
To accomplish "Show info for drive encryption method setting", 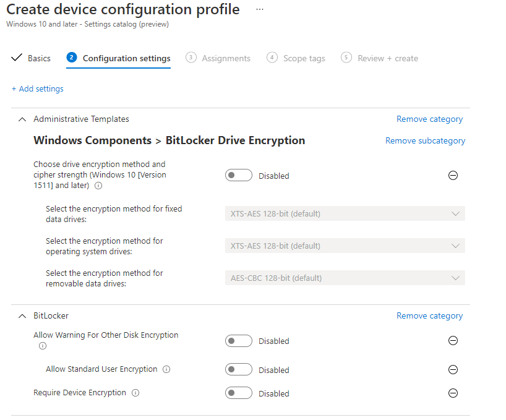I will [x=98, y=186].
